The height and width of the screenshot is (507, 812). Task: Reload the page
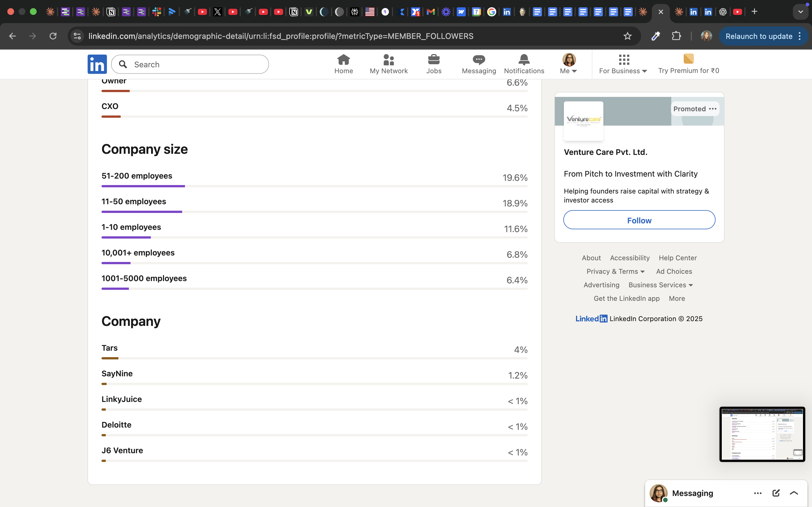53,36
